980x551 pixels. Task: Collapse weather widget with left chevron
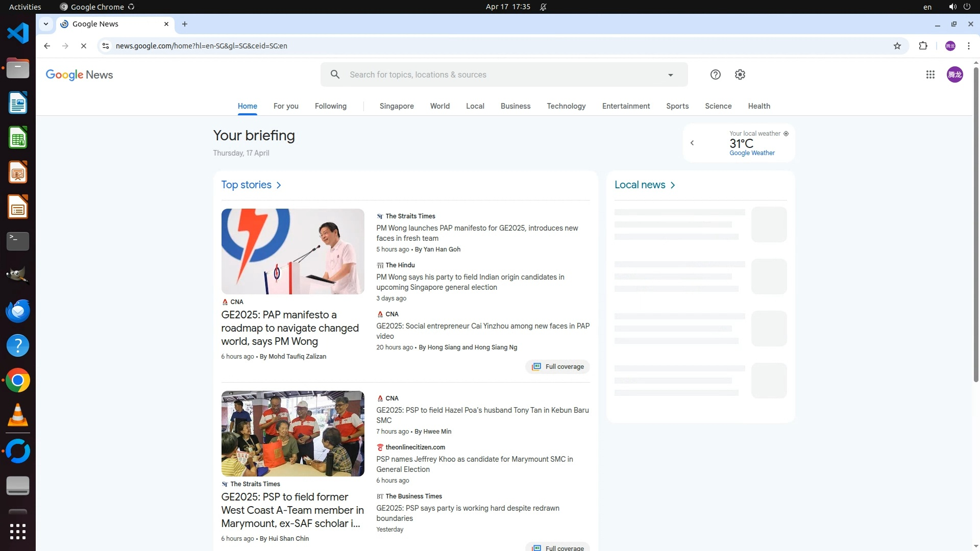click(x=692, y=143)
